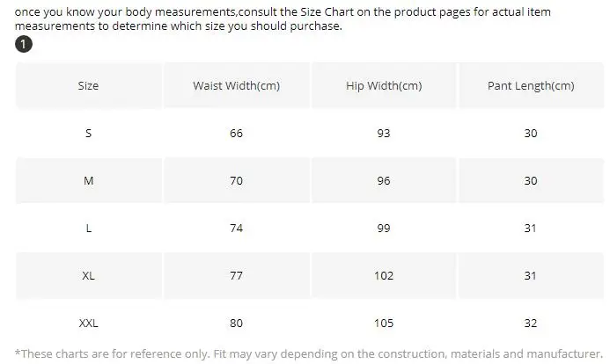Click the XXL size row label
The width and height of the screenshot is (610, 364).
(x=89, y=323)
